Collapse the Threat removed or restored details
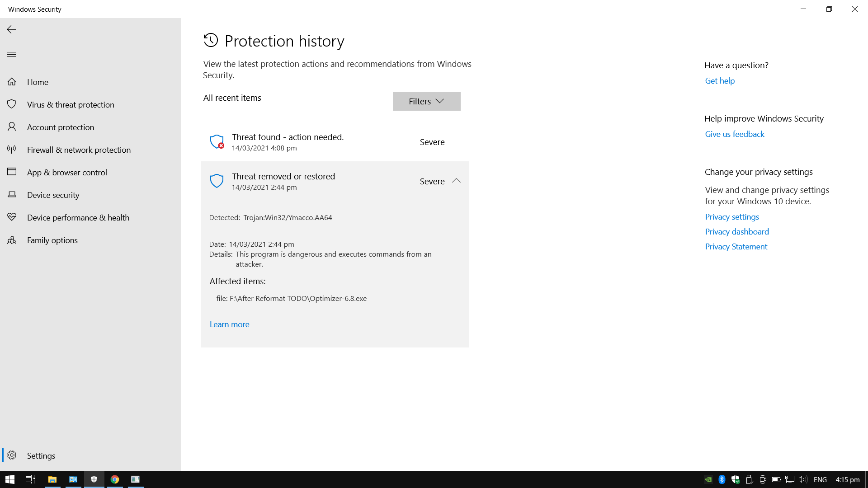The image size is (868, 488). (456, 181)
